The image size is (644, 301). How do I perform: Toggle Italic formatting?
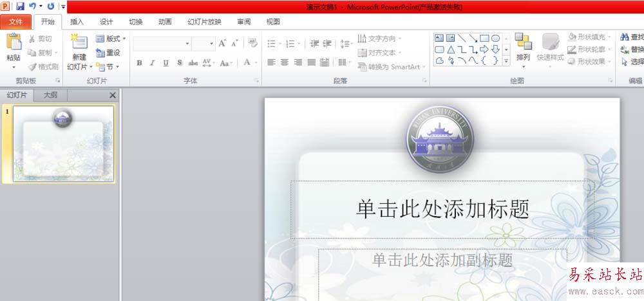(x=153, y=63)
